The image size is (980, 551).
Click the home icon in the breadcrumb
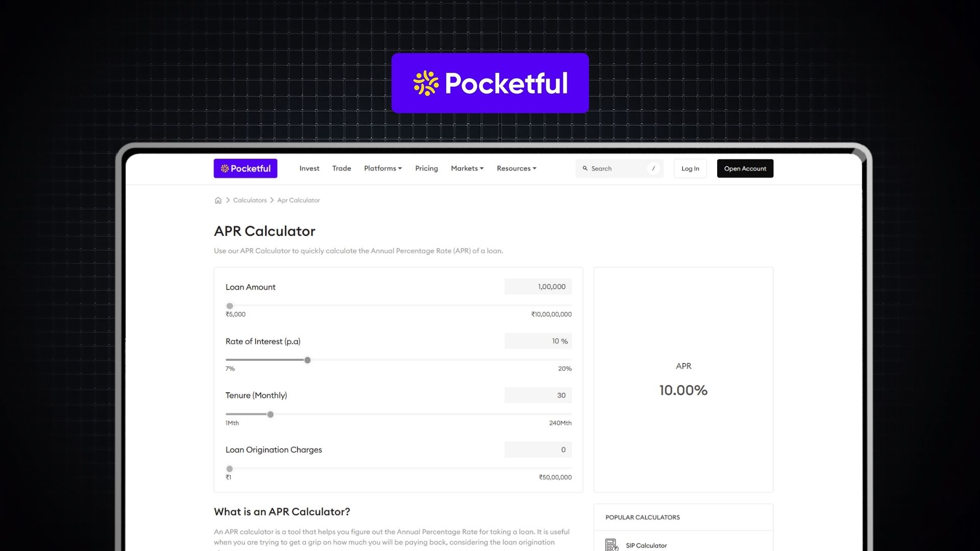(218, 200)
